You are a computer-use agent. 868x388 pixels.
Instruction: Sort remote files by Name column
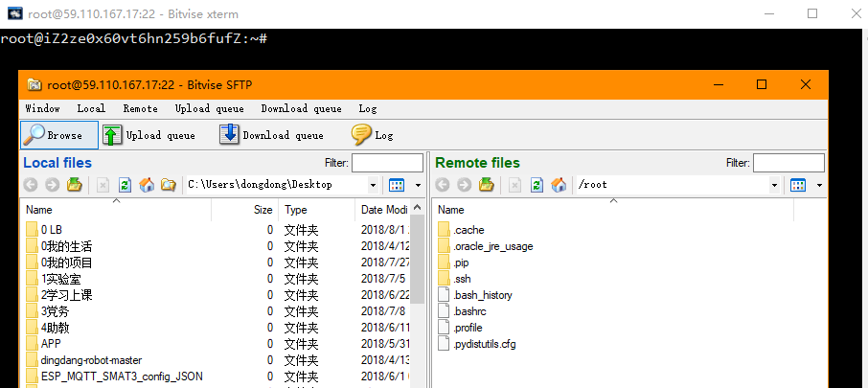[x=613, y=210]
